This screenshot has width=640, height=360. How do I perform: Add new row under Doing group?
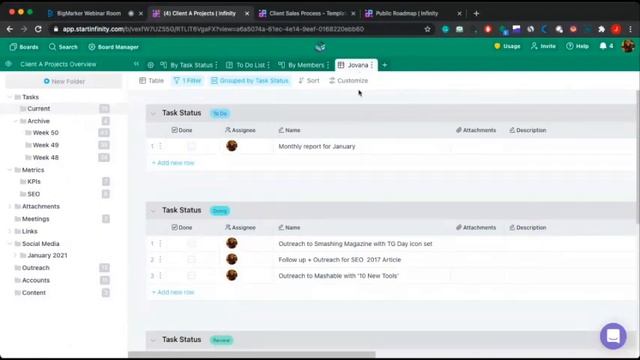click(x=173, y=292)
